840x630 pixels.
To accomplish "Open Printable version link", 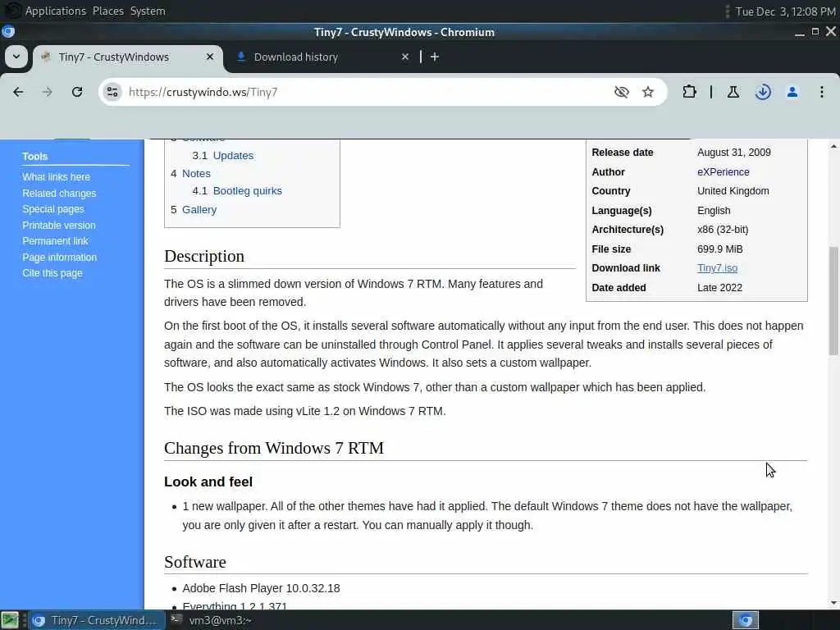I will click(59, 226).
